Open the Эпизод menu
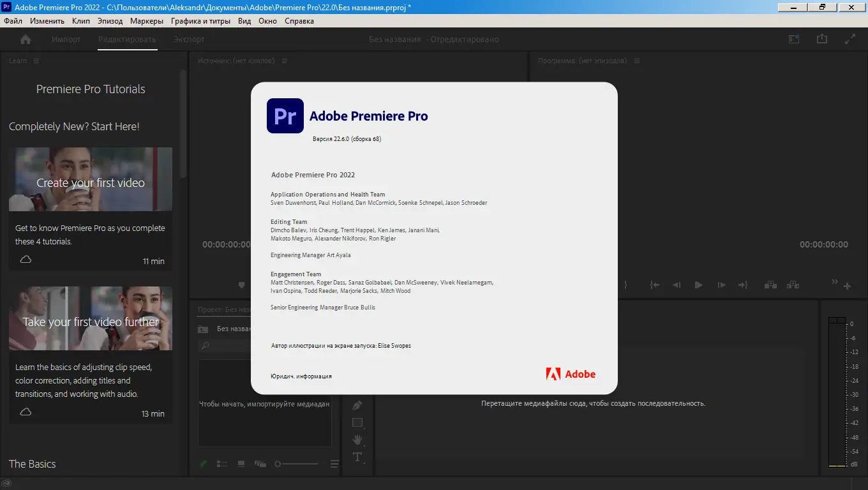The image size is (868, 490). pyautogui.click(x=110, y=21)
